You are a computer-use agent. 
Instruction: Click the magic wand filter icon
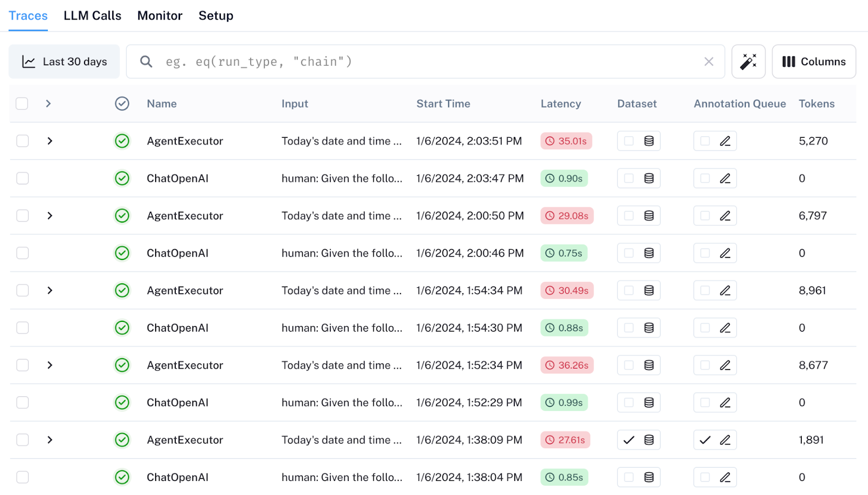coord(748,61)
